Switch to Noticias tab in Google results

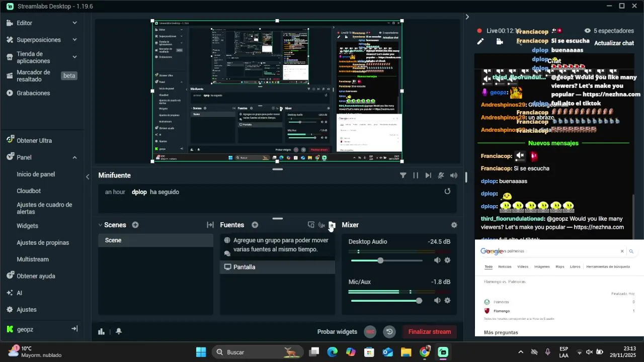click(x=505, y=267)
